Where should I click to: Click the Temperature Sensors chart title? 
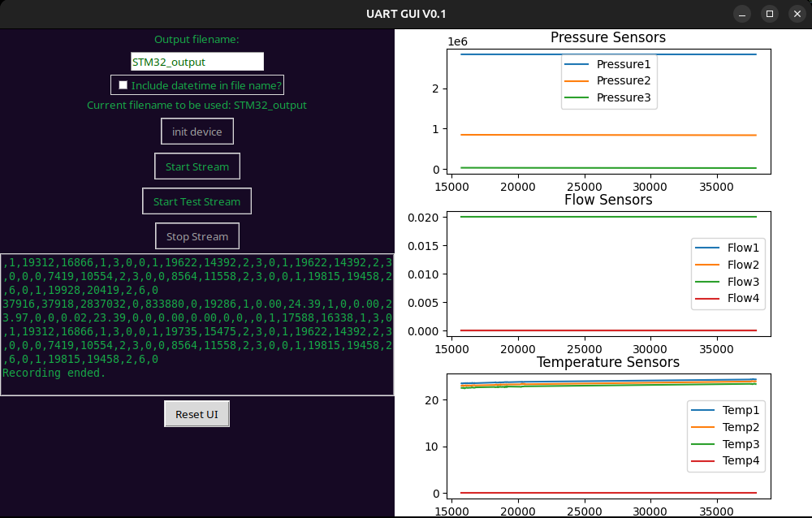[x=607, y=361]
